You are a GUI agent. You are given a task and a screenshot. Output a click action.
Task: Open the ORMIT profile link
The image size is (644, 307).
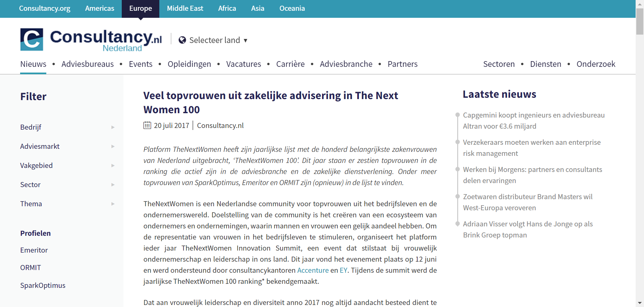[x=31, y=268]
